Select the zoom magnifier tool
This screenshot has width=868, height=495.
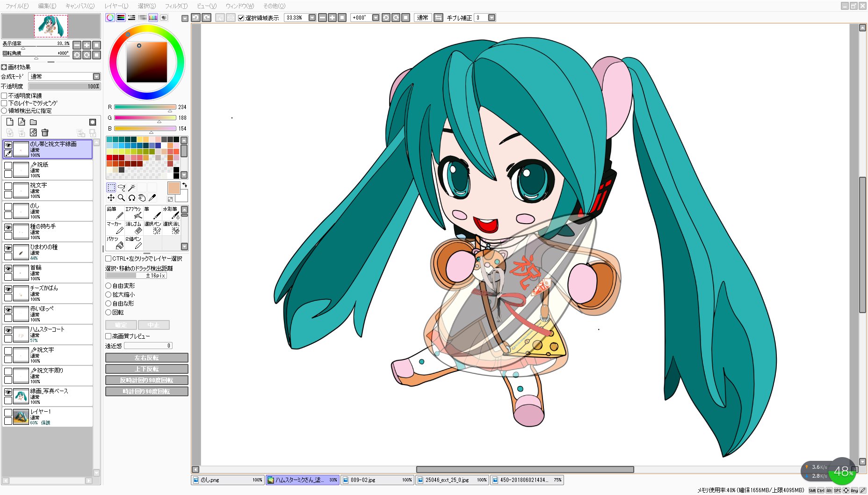tap(122, 198)
